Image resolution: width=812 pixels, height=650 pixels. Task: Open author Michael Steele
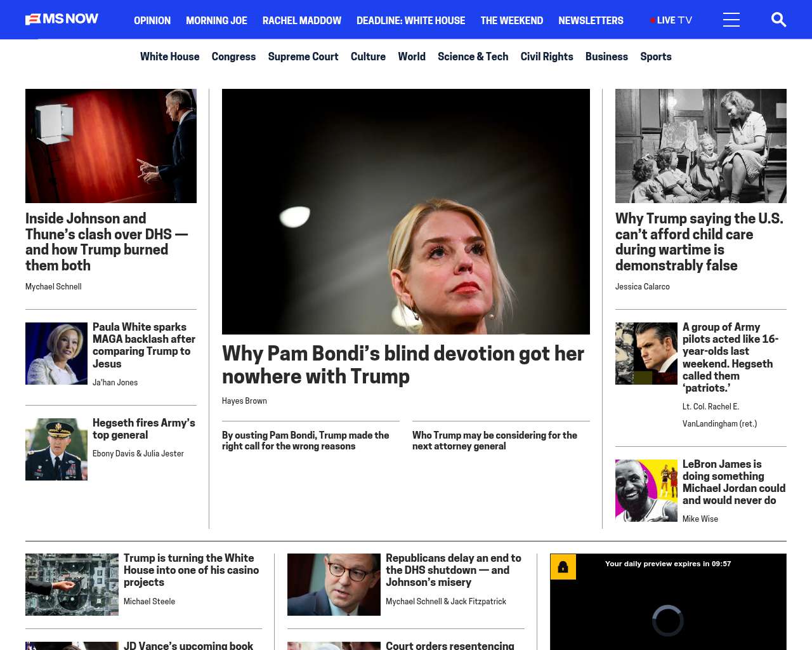[149, 602]
